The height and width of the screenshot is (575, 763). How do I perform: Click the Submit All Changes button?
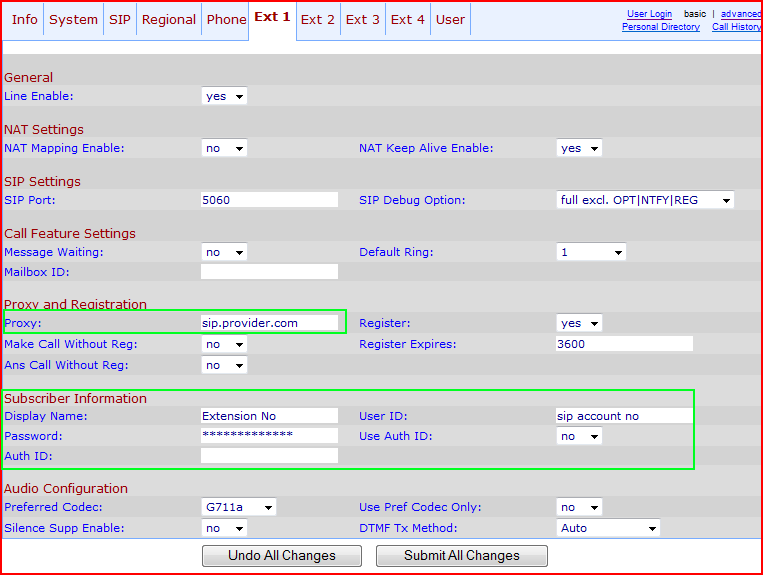(462, 556)
